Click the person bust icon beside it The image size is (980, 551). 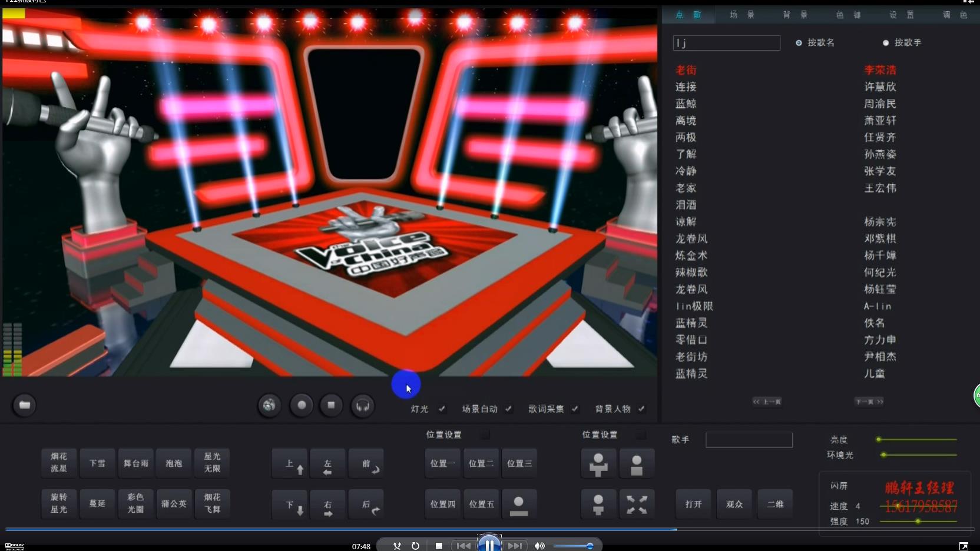coord(637,464)
